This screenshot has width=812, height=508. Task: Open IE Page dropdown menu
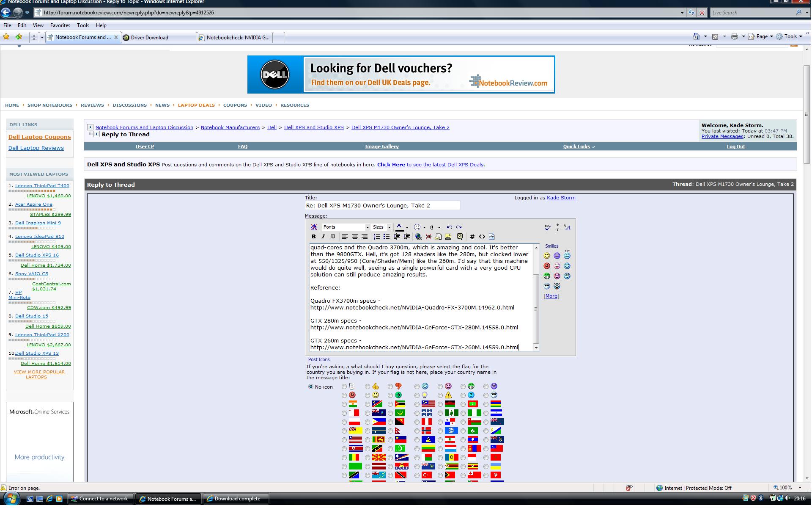click(762, 36)
